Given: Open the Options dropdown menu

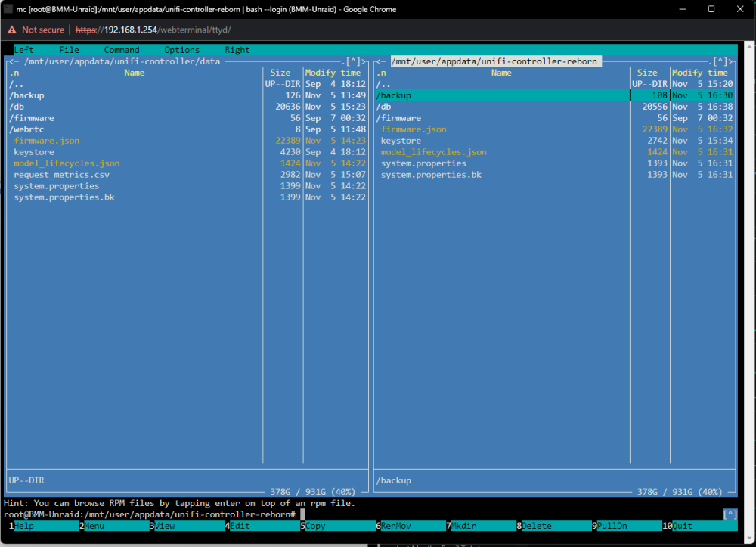Looking at the screenshot, I should tap(181, 50).
